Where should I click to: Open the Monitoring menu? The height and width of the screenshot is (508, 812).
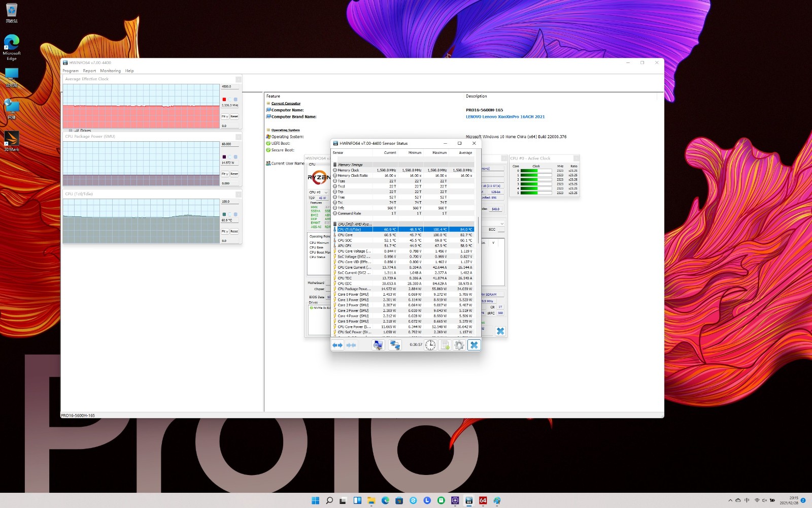point(110,71)
